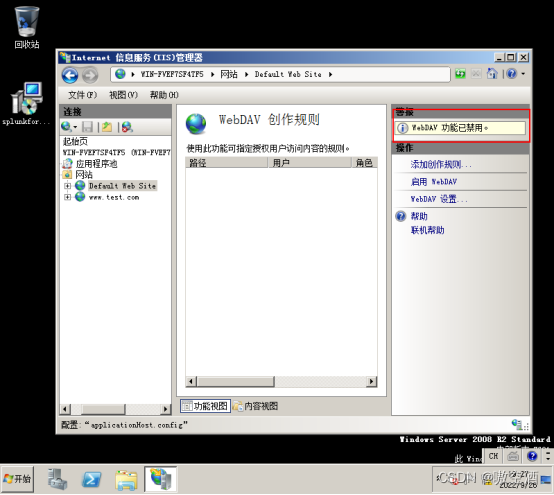The width and height of the screenshot is (554, 495).
Task: Switch to the 功能视图 tab
Action: (205, 406)
